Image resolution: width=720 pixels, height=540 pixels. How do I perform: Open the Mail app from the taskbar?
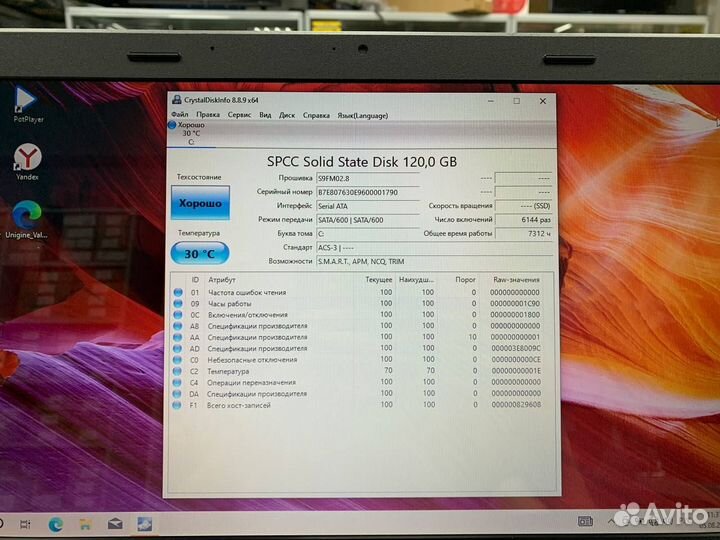[115, 523]
